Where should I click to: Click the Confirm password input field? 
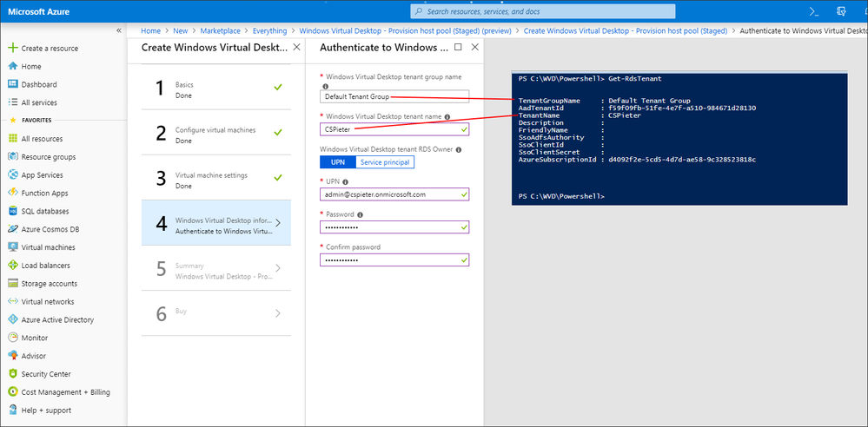394,260
